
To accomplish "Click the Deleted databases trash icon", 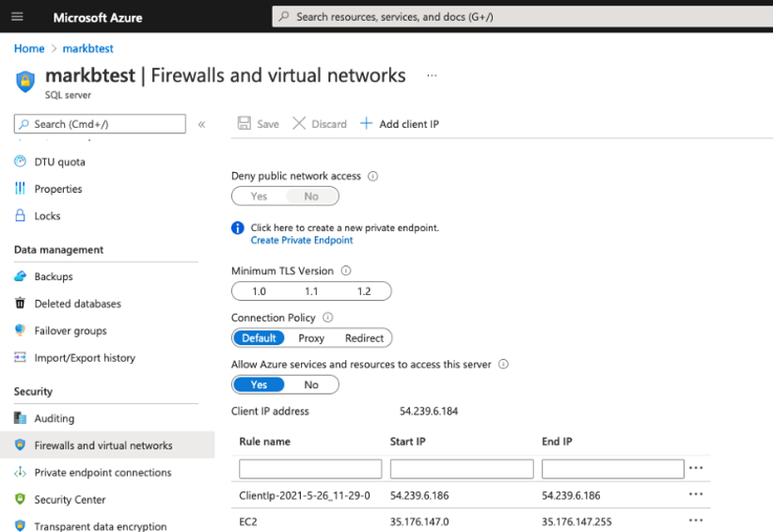I will (20, 303).
